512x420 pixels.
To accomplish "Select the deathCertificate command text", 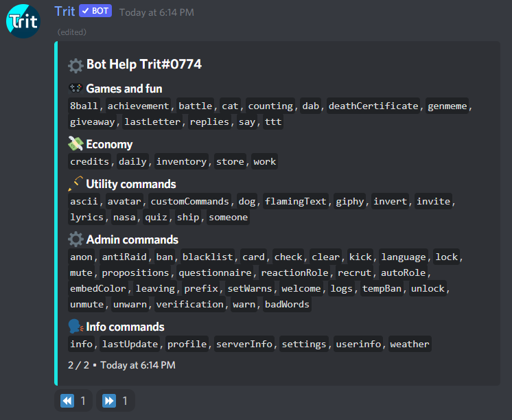I will click(x=373, y=106).
